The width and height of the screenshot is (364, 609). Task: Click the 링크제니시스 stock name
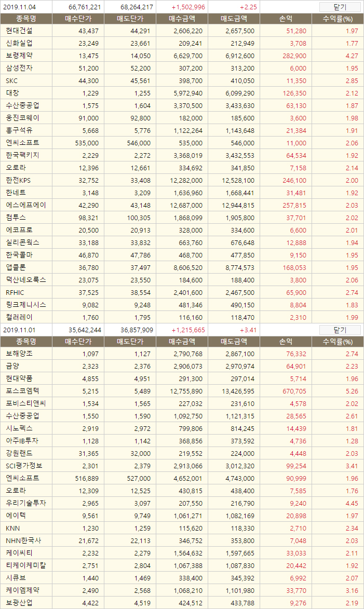click(25, 305)
